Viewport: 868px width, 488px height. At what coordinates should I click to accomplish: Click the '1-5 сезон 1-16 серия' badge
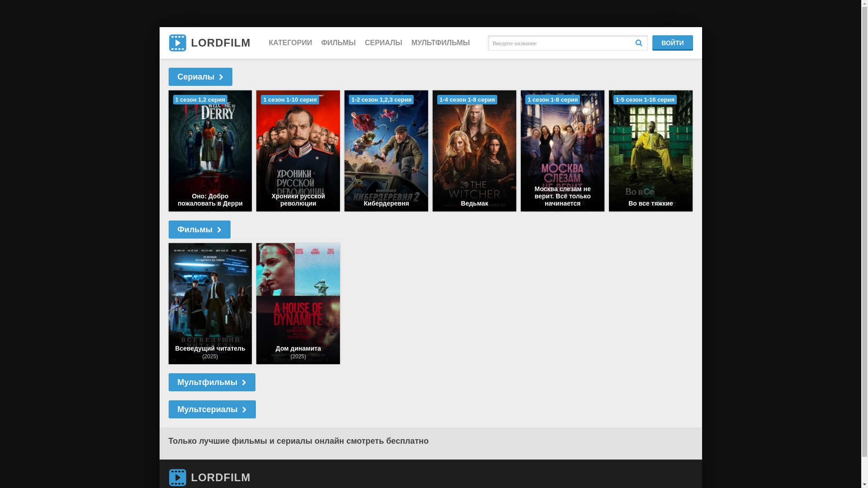[645, 99]
